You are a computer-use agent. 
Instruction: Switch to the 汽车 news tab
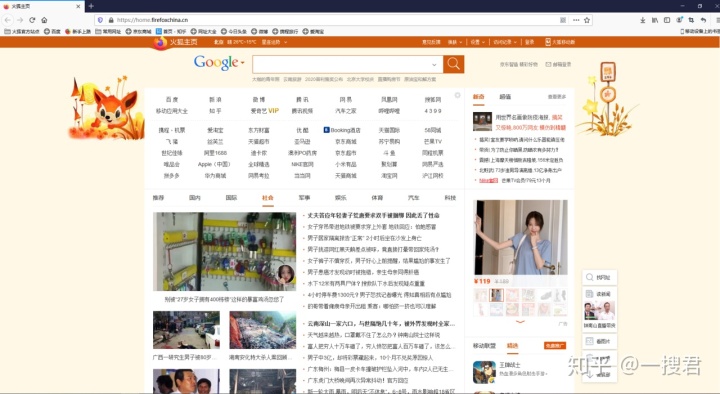tap(414, 197)
